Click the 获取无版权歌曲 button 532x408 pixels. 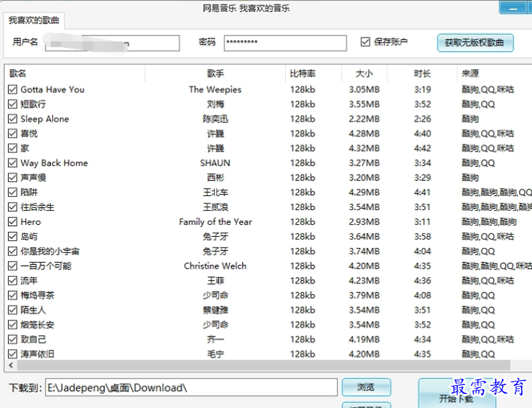(x=475, y=43)
